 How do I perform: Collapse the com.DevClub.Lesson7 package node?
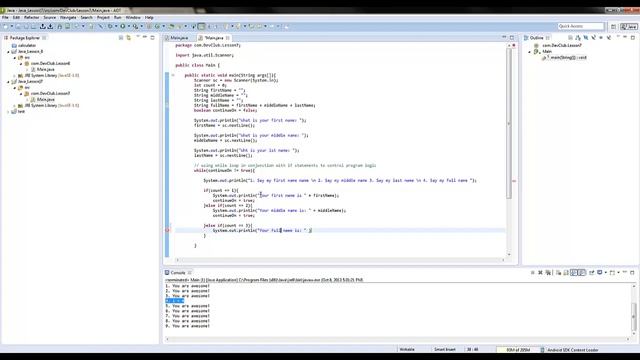(21, 93)
